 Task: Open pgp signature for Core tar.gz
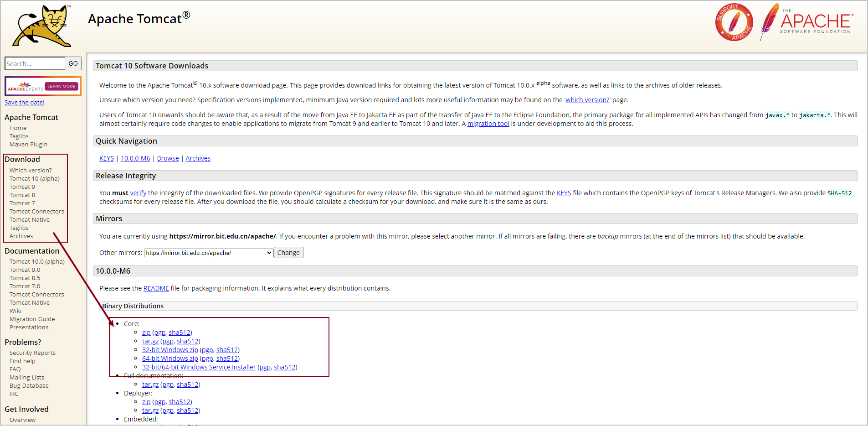coord(168,341)
